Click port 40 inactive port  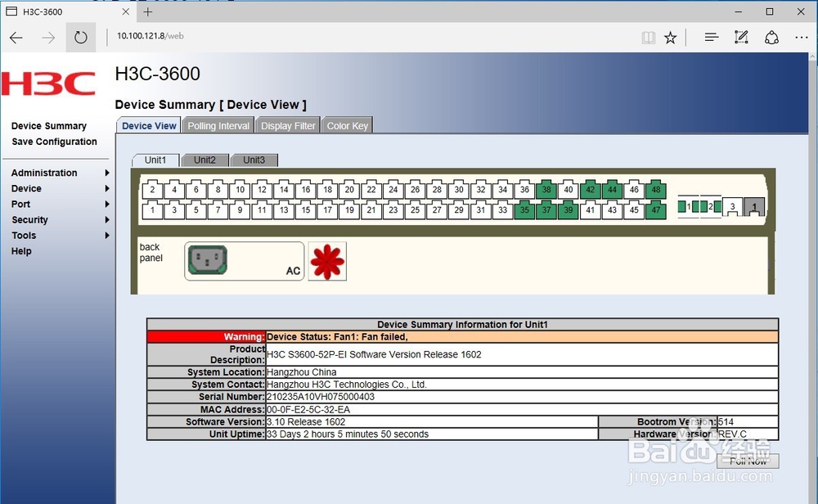tap(569, 189)
